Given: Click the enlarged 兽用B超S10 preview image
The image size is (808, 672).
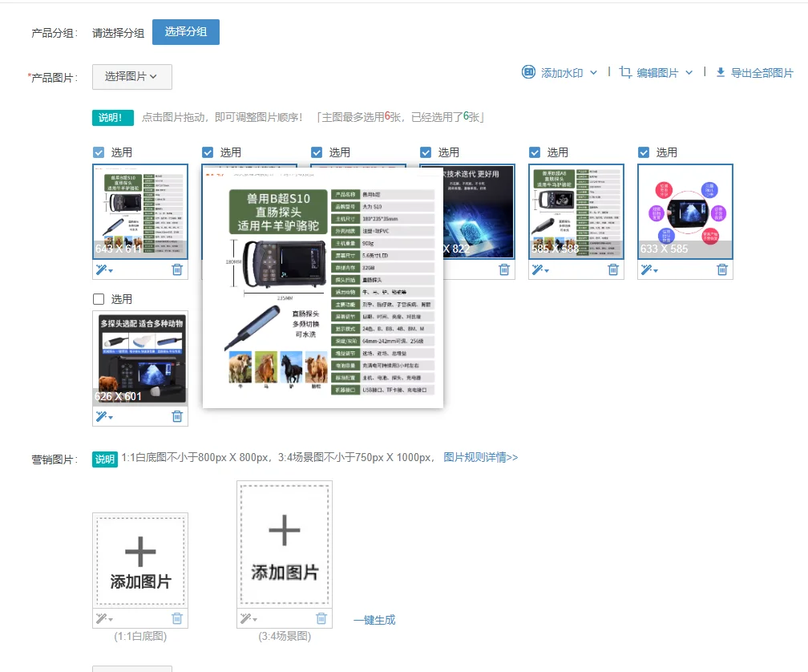Looking at the screenshot, I should [322, 287].
